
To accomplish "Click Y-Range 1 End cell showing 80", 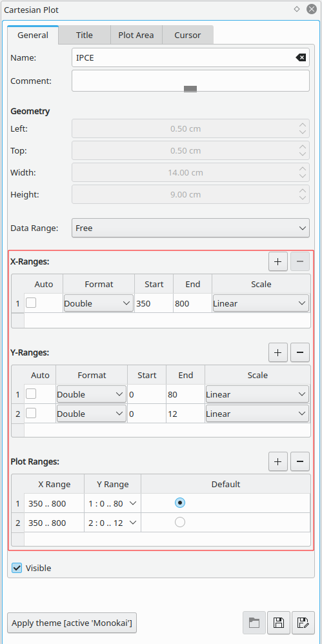I will click(x=185, y=394).
